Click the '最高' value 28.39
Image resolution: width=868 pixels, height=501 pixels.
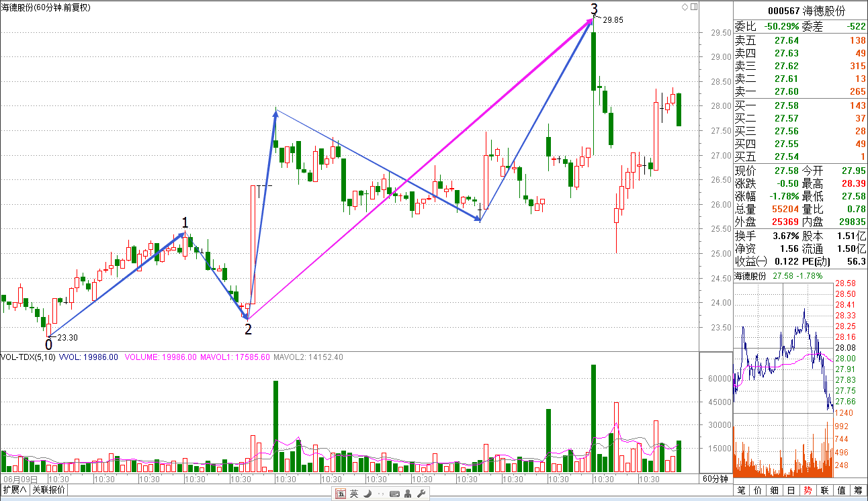(853, 183)
